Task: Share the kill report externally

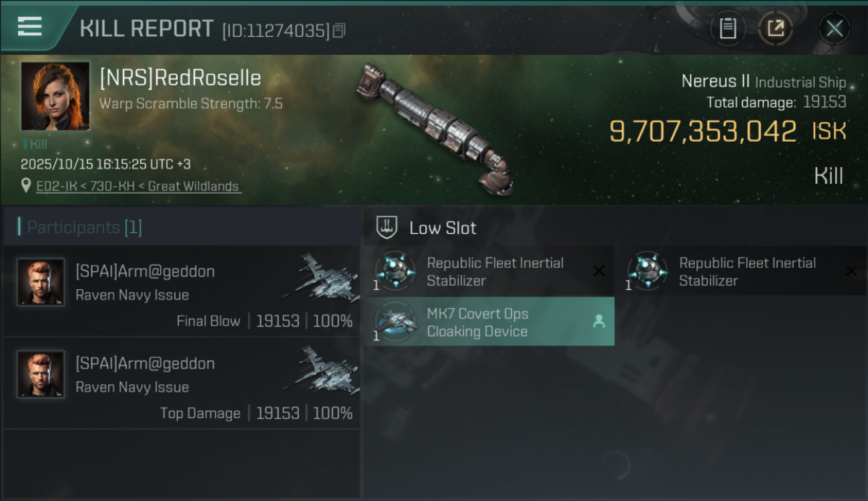Action: [x=775, y=29]
